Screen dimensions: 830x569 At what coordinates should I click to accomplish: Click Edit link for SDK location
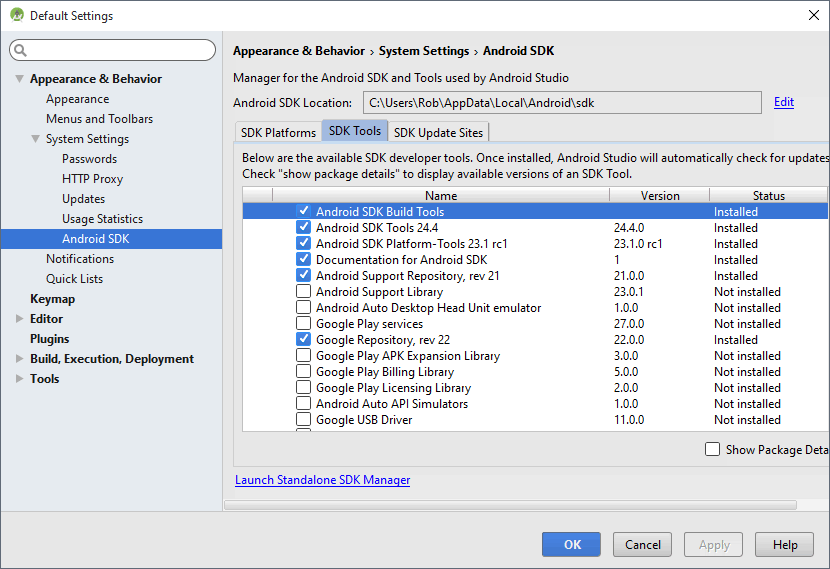[783, 102]
